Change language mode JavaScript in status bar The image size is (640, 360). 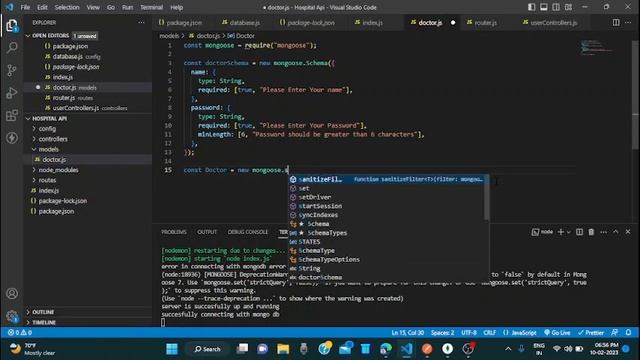pos(520,333)
